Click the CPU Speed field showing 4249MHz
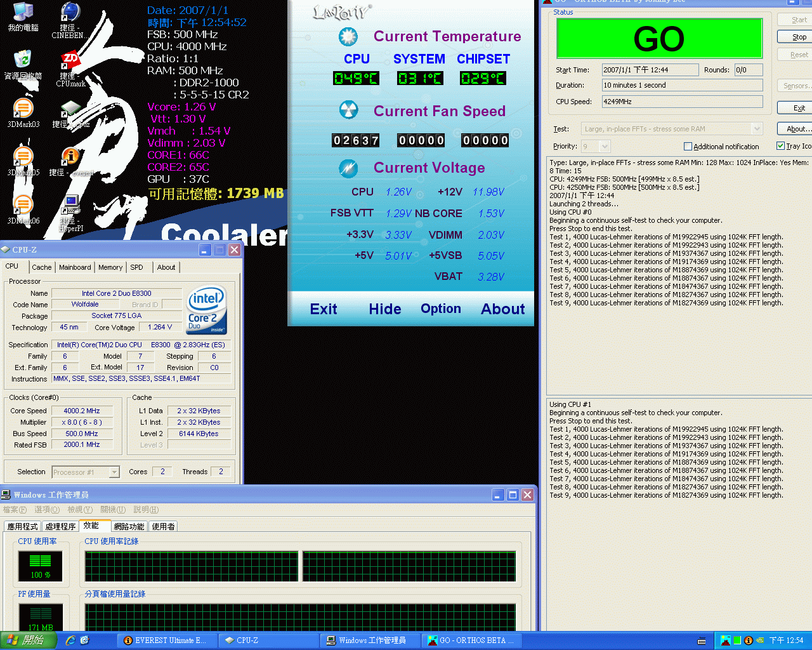Screen dimensions: 812x650 click(682, 102)
